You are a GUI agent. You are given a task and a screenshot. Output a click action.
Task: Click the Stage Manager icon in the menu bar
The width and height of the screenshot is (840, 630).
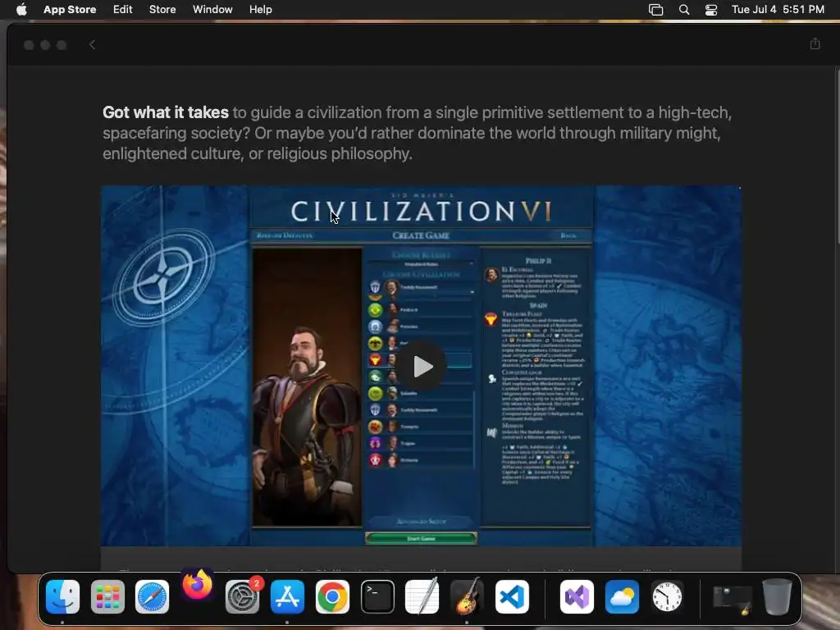click(655, 10)
